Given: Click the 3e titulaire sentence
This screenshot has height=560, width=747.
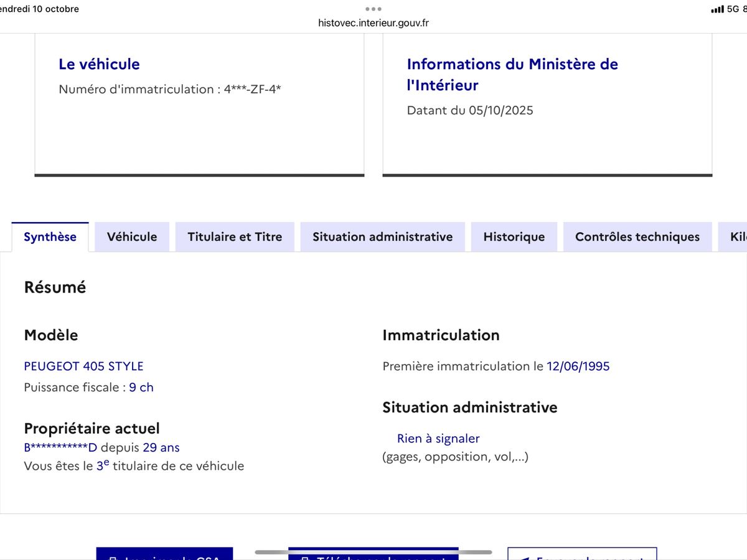Looking at the screenshot, I should point(134,465).
